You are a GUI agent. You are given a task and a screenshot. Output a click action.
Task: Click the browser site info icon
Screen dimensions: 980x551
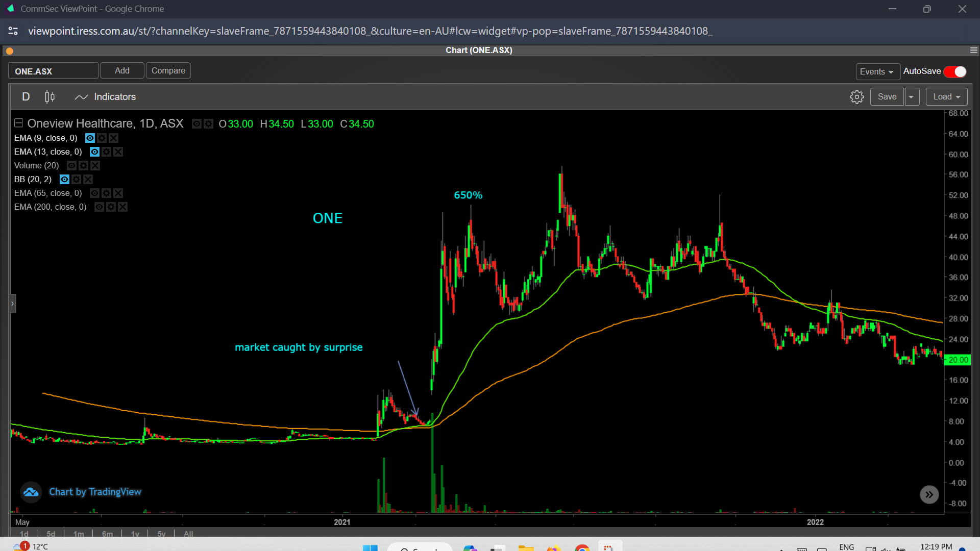coord(13,31)
